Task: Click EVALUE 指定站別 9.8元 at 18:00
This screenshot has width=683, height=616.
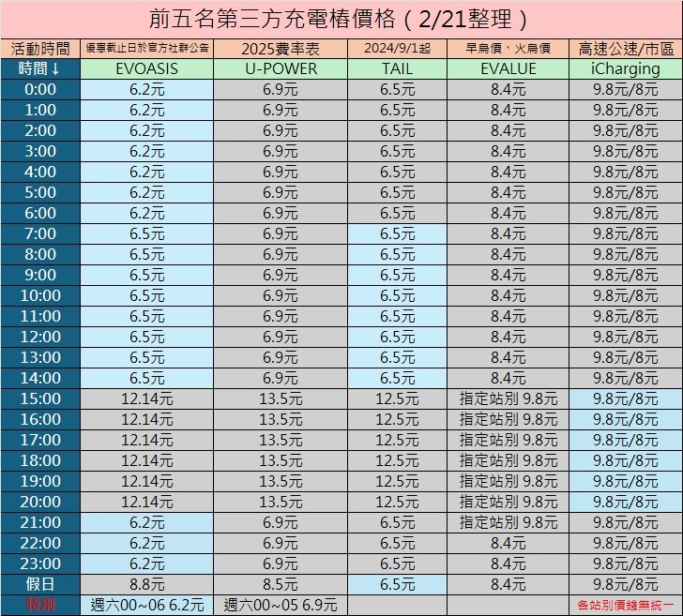Action: pyautogui.click(x=508, y=460)
